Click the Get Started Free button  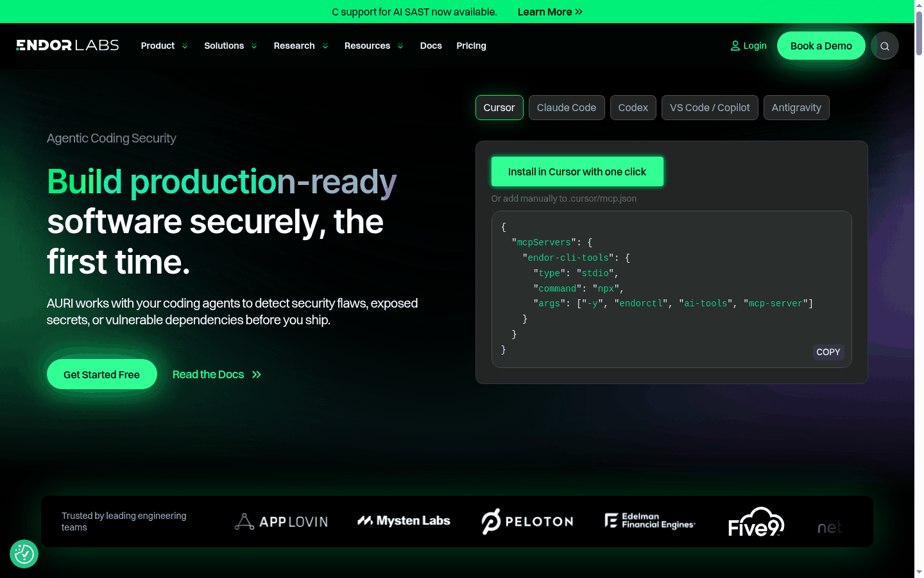(102, 374)
